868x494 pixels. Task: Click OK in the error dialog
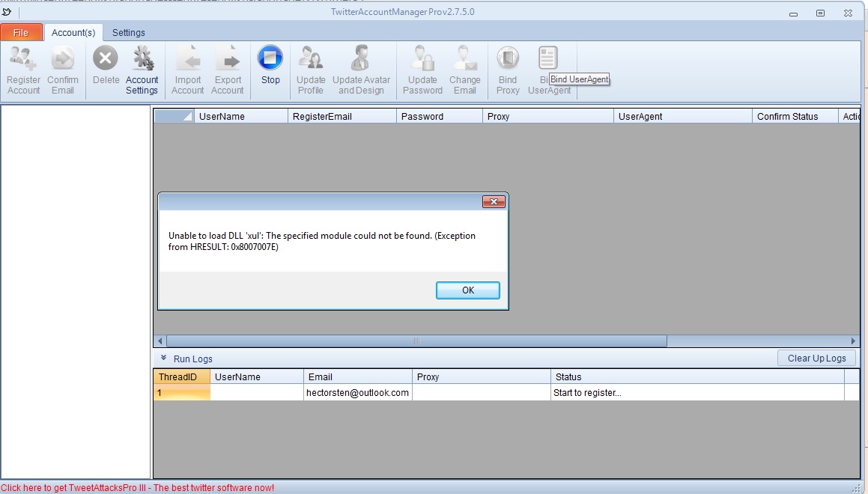[x=467, y=290]
